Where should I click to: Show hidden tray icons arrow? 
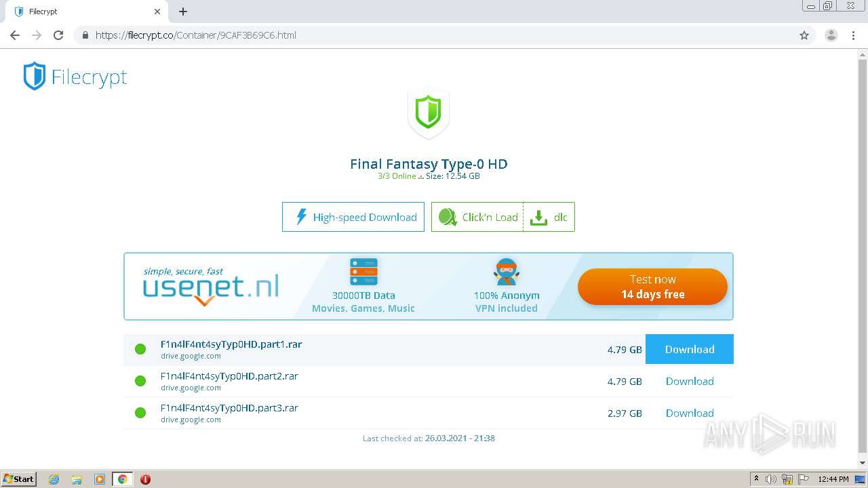tap(756, 479)
